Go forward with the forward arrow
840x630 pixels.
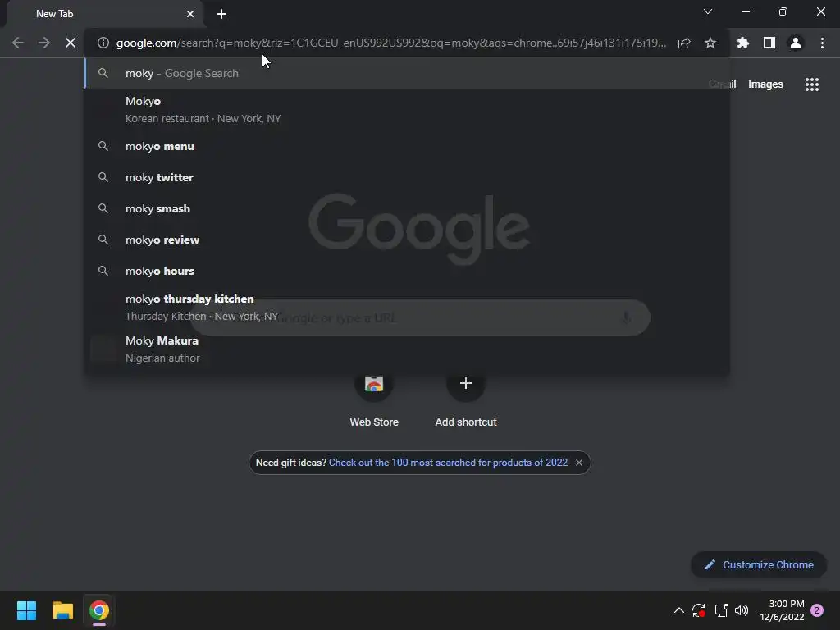[44, 43]
